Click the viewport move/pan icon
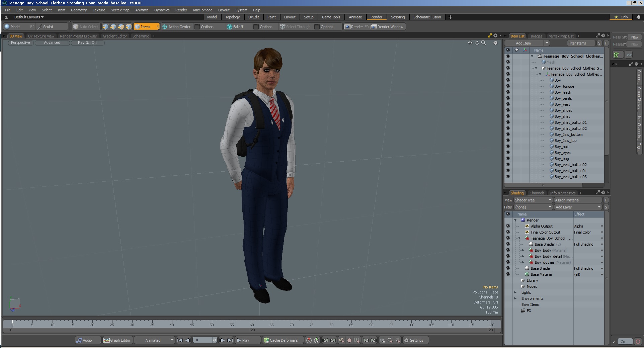Image resolution: width=644 pixels, height=348 pixels. coord(470,43)
